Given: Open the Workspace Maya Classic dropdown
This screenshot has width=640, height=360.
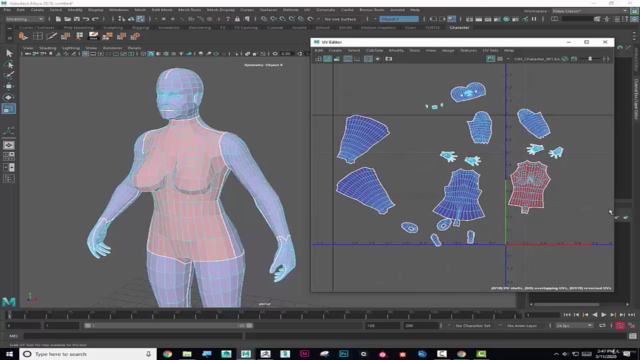Looking at the screenshot, I should [x=590, y=11].
